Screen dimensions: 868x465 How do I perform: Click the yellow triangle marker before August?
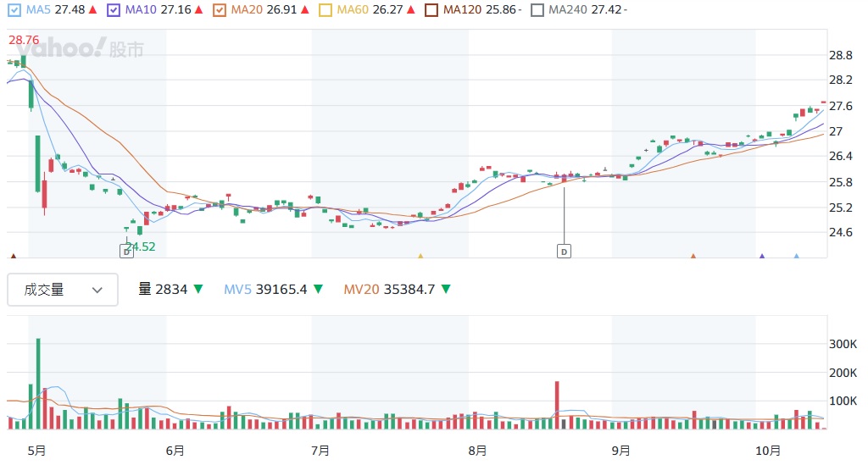(420, 256)
